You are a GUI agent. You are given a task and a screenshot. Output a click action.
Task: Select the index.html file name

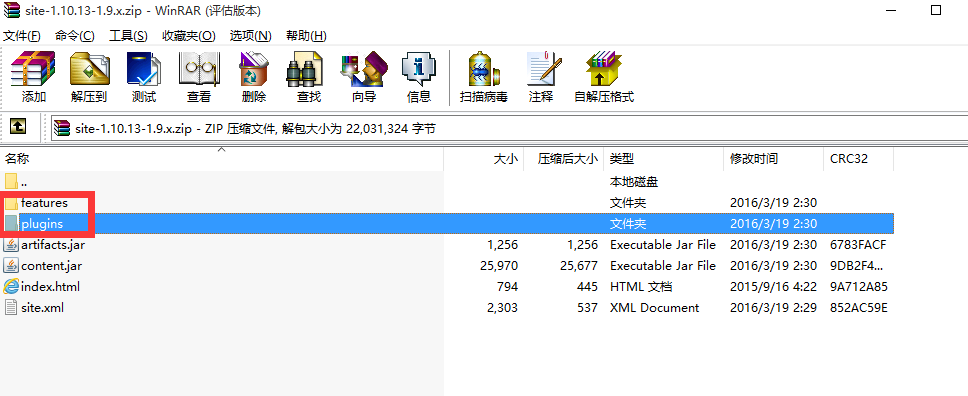click(50, 287)
